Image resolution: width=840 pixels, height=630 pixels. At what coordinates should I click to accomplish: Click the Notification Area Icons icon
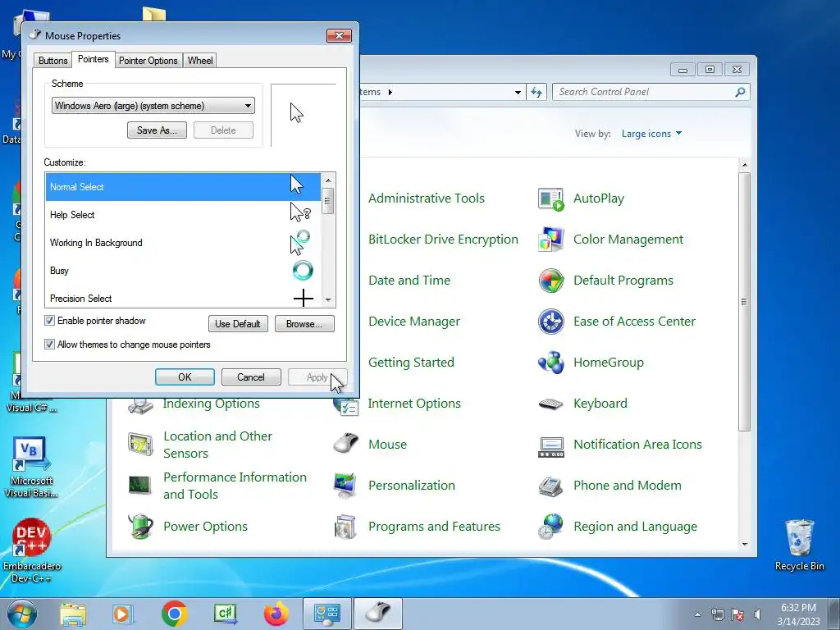pyautogui.click(x=550, y=445)
